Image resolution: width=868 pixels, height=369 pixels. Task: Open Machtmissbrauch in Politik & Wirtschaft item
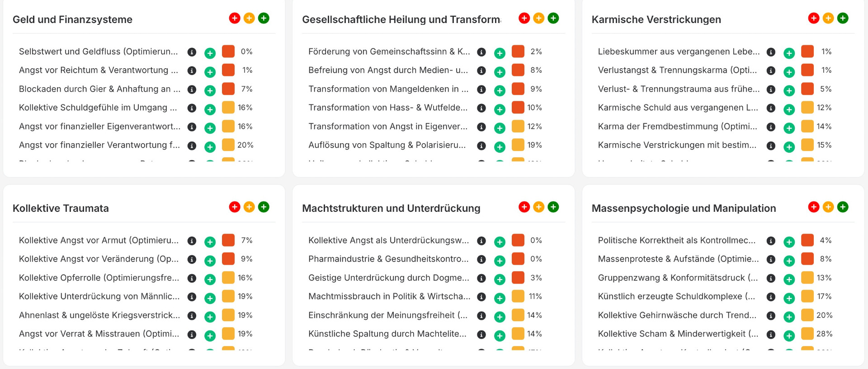point(389,296)
